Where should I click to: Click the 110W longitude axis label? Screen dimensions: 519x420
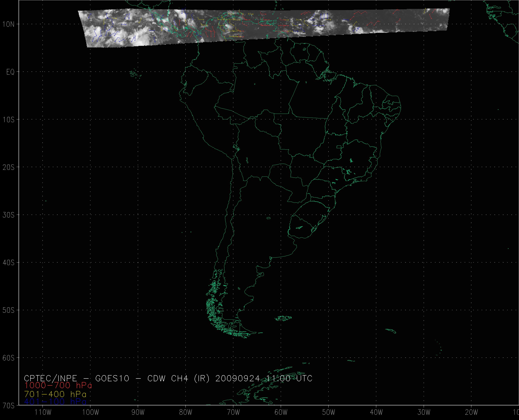coord(43,412)
